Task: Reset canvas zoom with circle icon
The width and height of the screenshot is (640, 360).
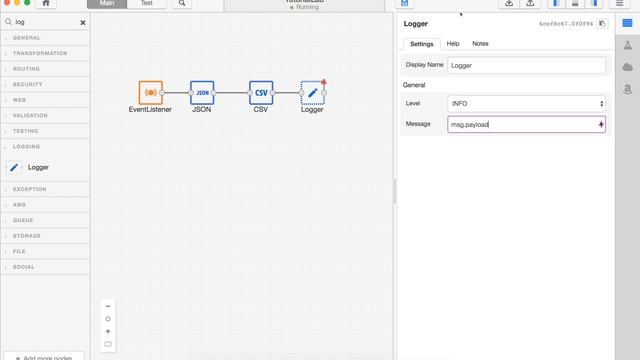Action: pyautogui.click(x=108, y=319)
